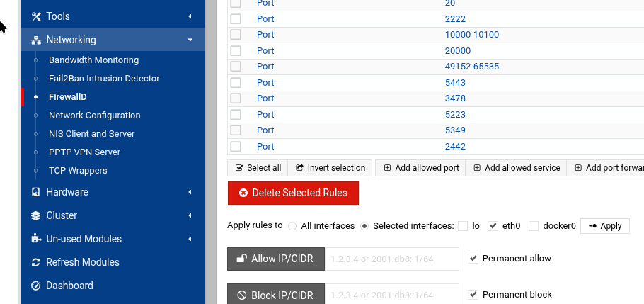Open Network Configuration module

pyautogui.click(x=94, y=116)
